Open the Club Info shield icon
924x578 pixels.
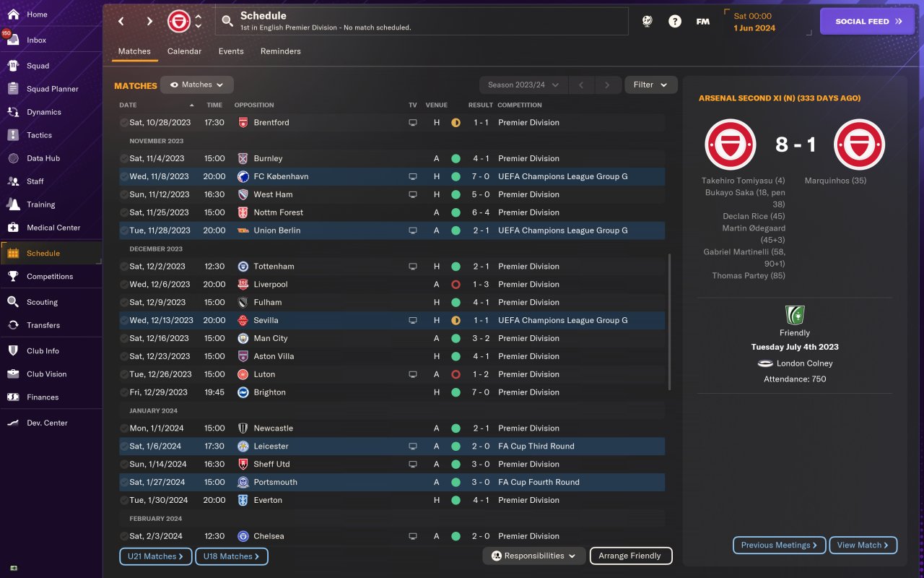click(x=13, y=351)
